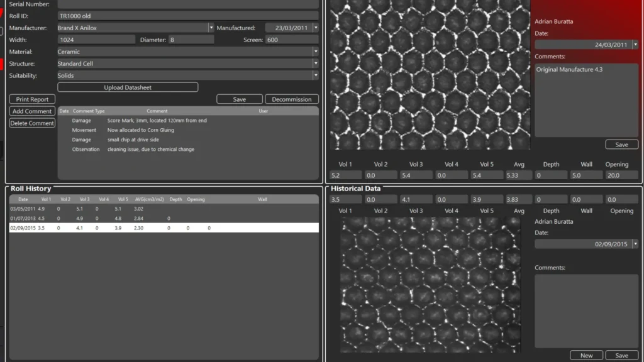The height and width of the screenshot is (362, 644).
Task: Click Save next to the Decommission button
Action: [240, 99]
